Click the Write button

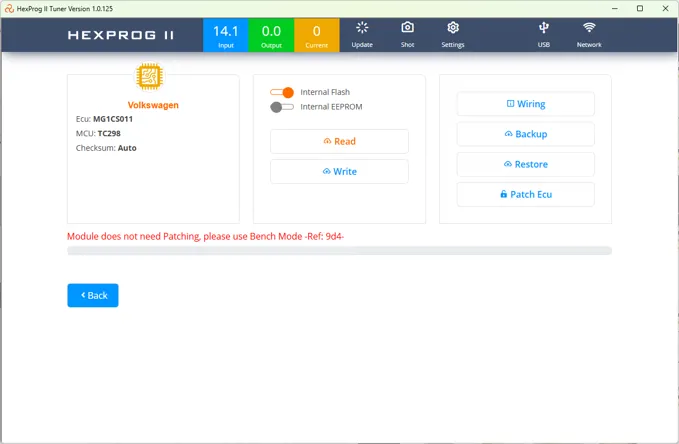coord(340,172)
